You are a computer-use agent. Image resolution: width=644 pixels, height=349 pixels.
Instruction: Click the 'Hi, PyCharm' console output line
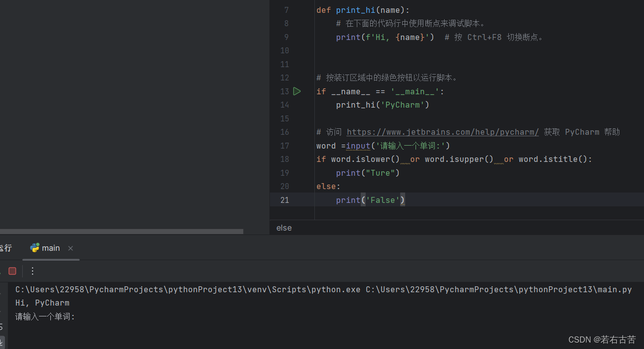pyautogui.click(x=42, y=303)
